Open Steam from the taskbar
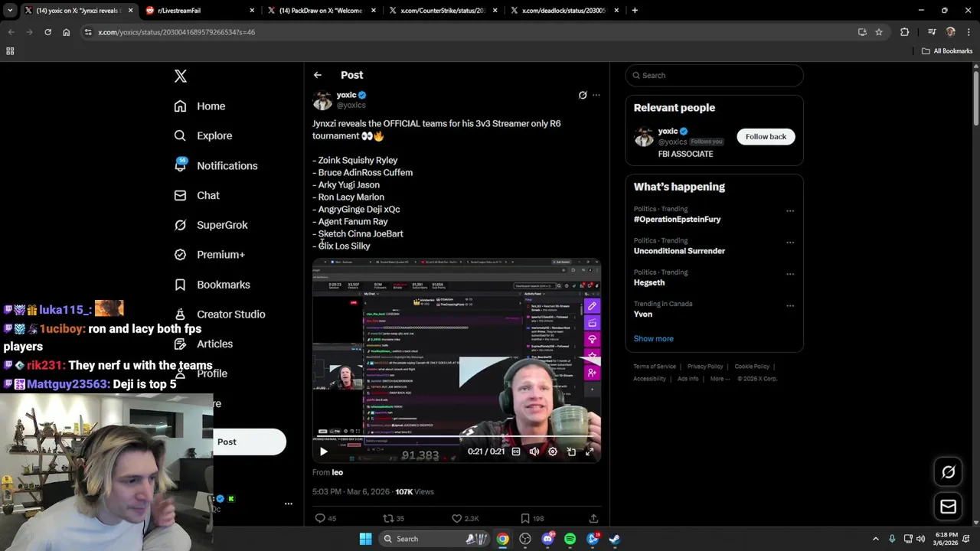This screenshot has width=980, height=551. pos(614,539)
